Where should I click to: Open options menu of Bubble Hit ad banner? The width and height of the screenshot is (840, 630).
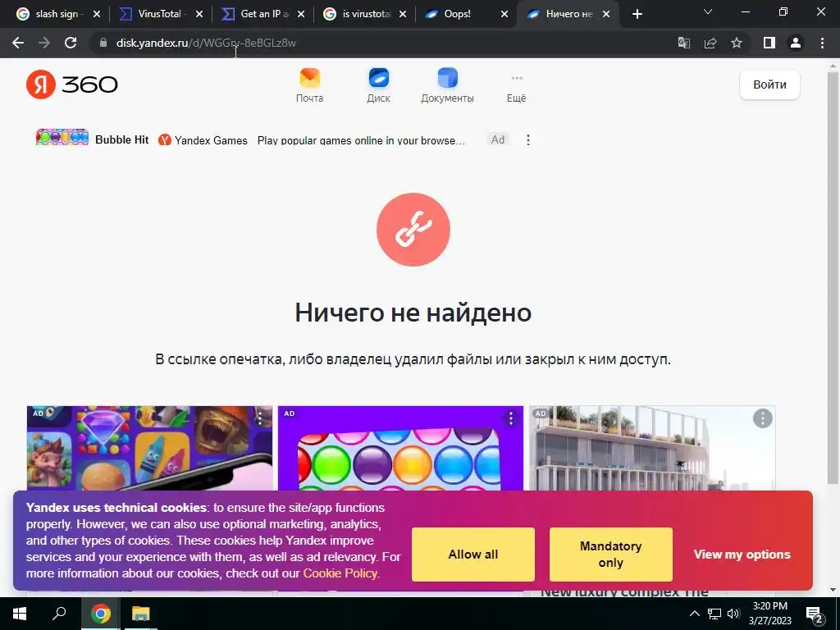click(528, 139)
